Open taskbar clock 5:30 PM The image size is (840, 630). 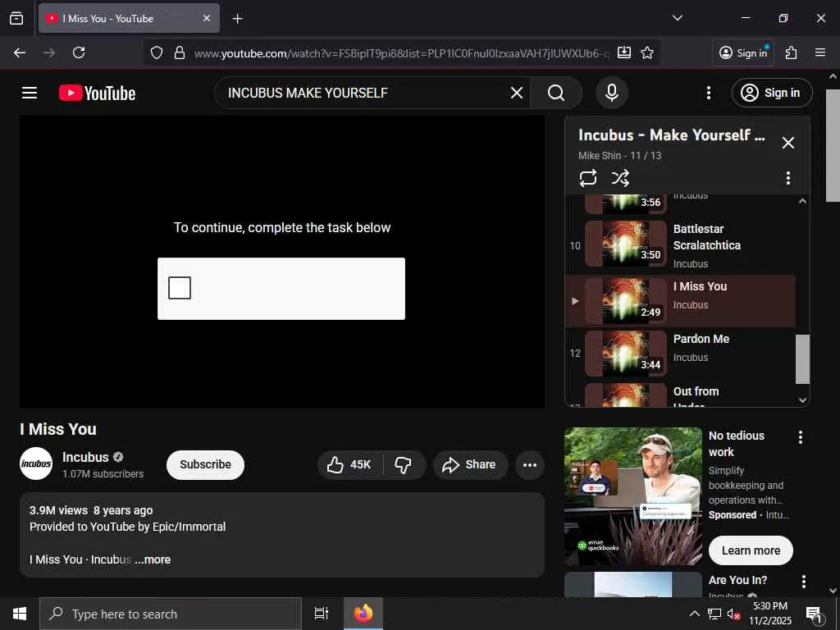769,614
